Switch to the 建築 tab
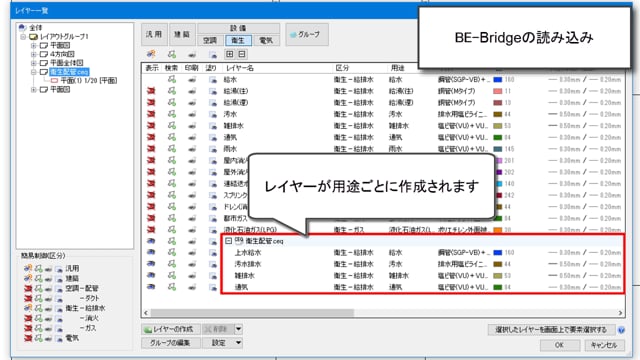Screen dimensions: 640x360 tap(182, 34)
